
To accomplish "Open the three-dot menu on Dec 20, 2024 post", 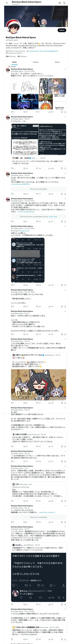I will 65,290.
